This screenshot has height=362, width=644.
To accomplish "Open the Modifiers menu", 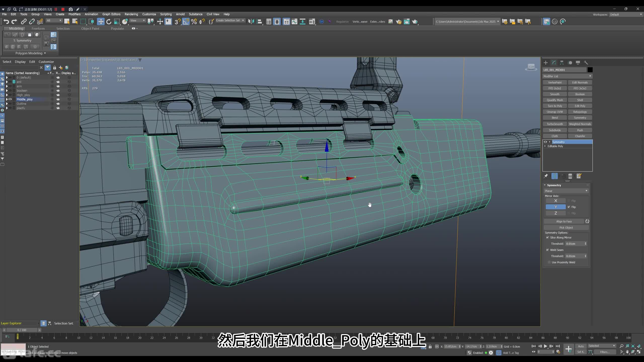I will click(74, 14).
